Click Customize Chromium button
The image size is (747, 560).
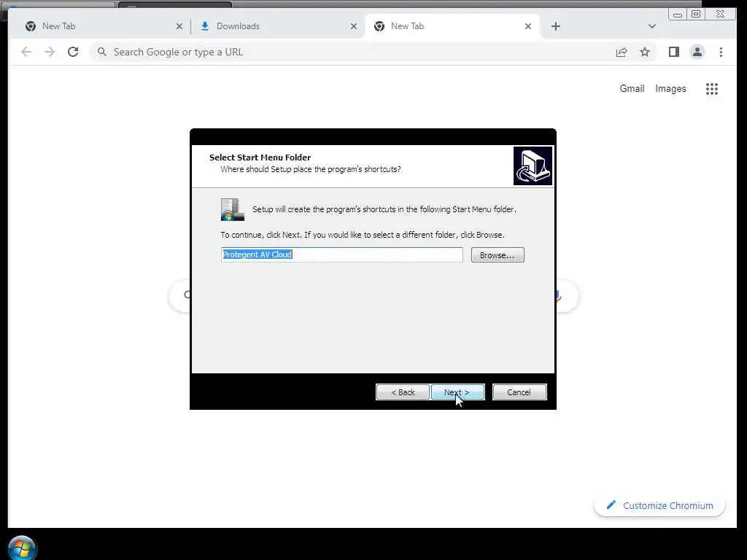pos(659,505)
